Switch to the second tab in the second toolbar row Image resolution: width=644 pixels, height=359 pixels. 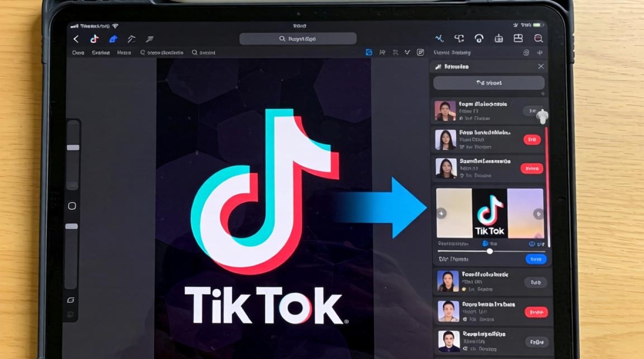101,53
